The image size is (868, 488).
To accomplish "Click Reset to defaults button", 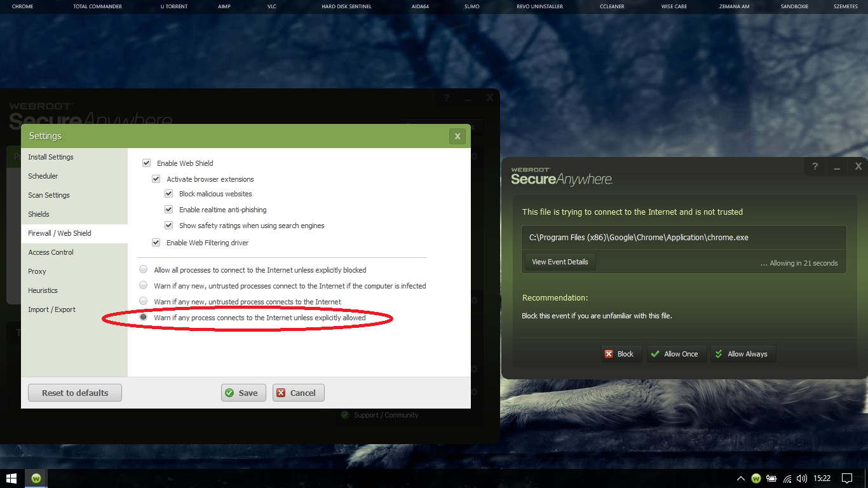I will [75, 393].
